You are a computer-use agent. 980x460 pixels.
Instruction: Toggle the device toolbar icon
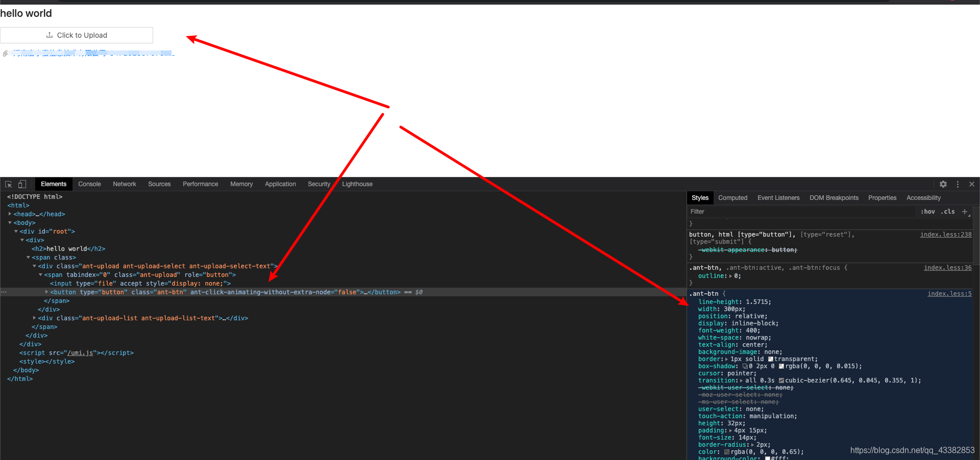point(22,184)
